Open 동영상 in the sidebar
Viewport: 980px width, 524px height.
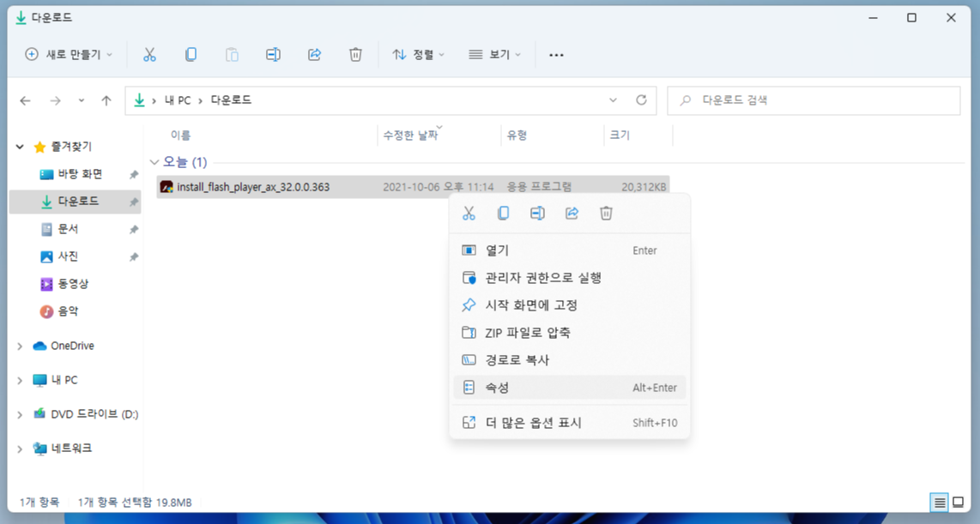tap(75, 284)
